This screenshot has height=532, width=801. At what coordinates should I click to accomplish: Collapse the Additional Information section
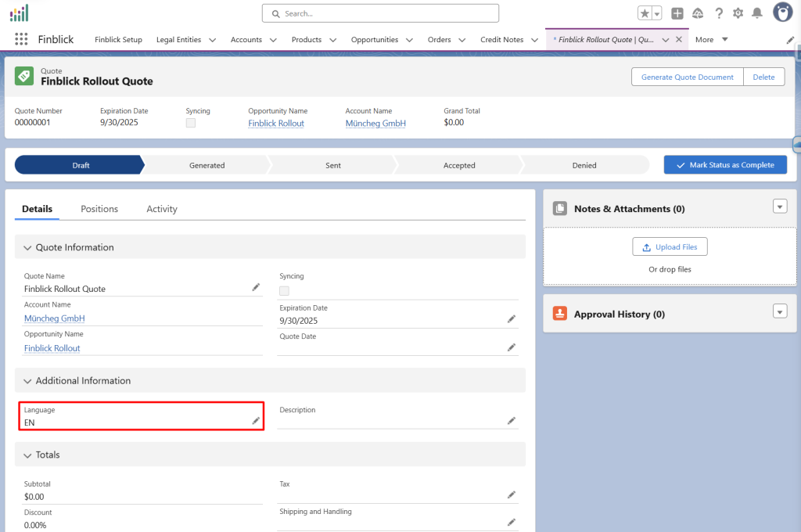28,381
